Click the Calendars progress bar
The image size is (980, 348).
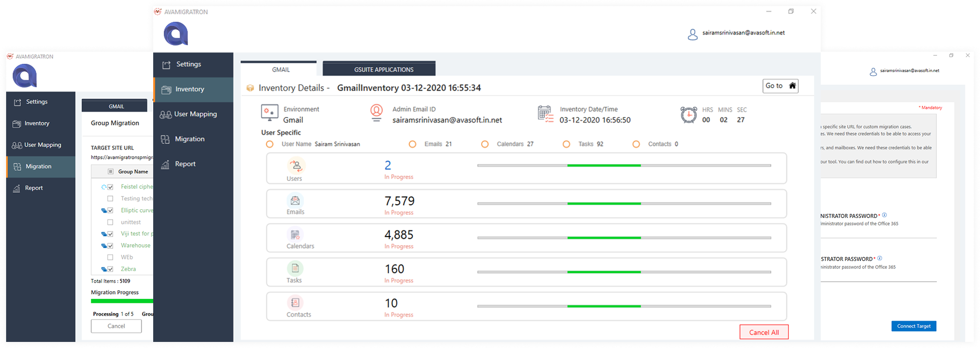pos(624,238)
